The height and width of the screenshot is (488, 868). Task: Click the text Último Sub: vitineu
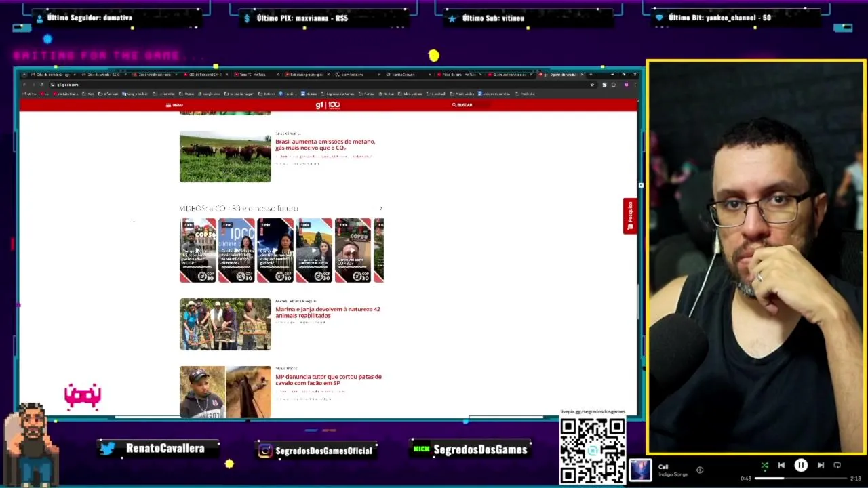493,18
